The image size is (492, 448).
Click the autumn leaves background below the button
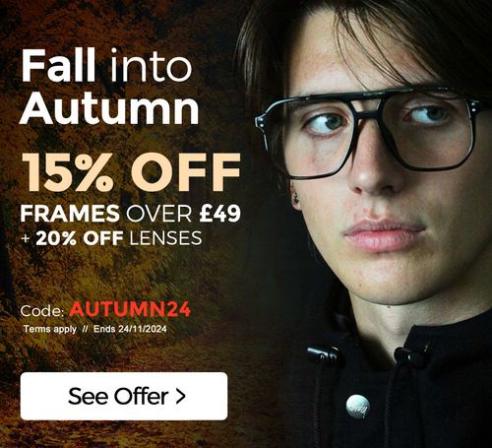click(125, 435)
